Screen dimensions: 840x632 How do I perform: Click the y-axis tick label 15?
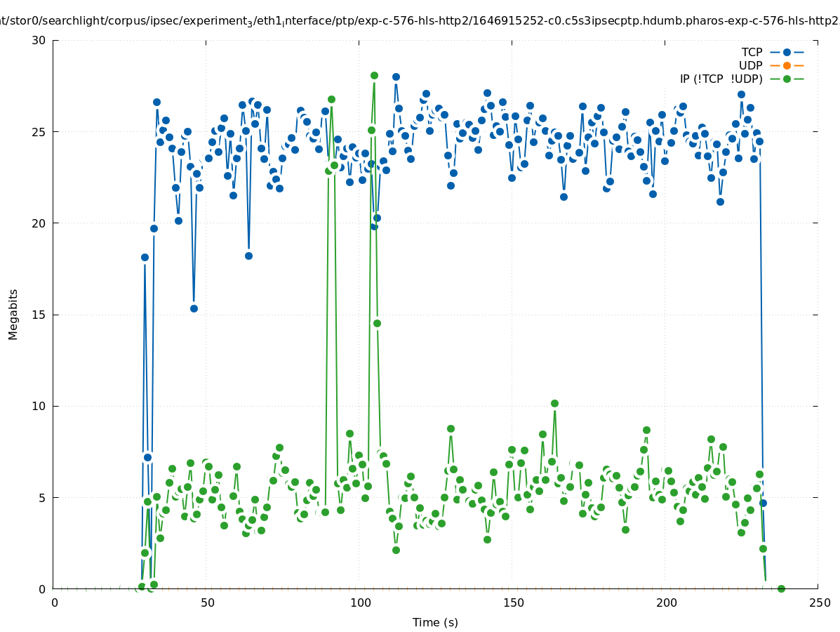pyautogui.click(x=39, y=315)
